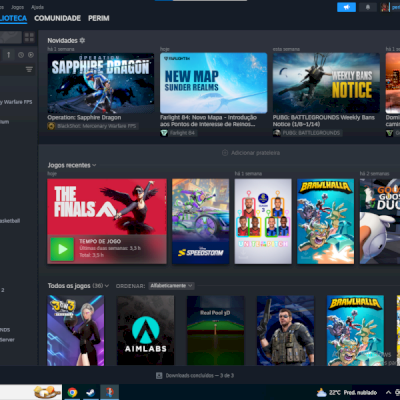Click BlackShot: Mercenary Warfare FPS label
400x400 pixels.
click(96, 126)
